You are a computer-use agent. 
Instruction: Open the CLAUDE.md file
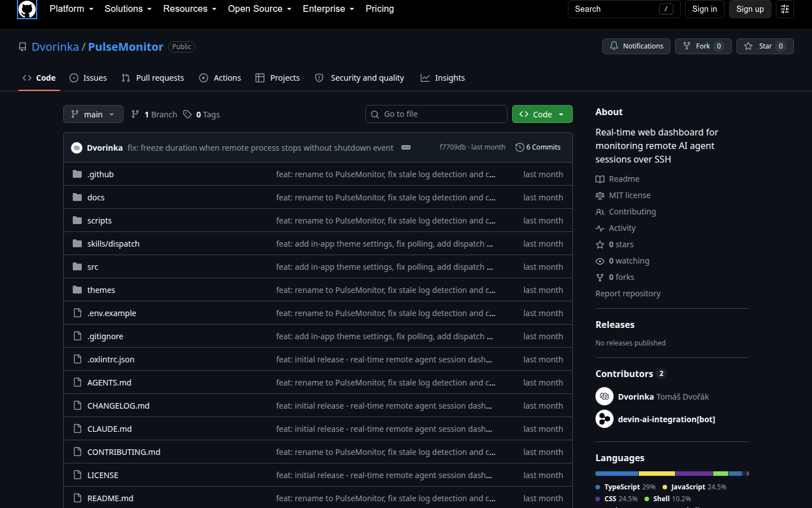click(x=109, y=429)
